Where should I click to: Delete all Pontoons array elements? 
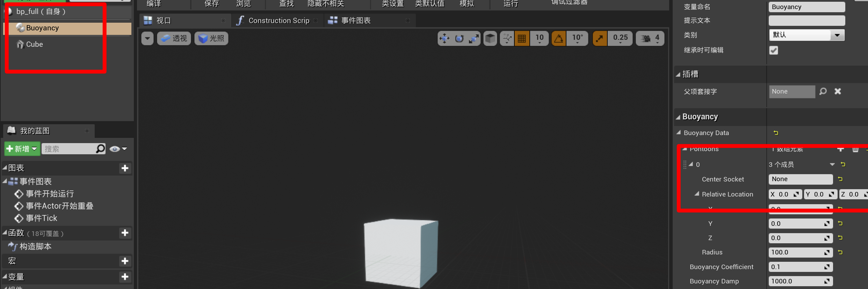tap(855, 149)
